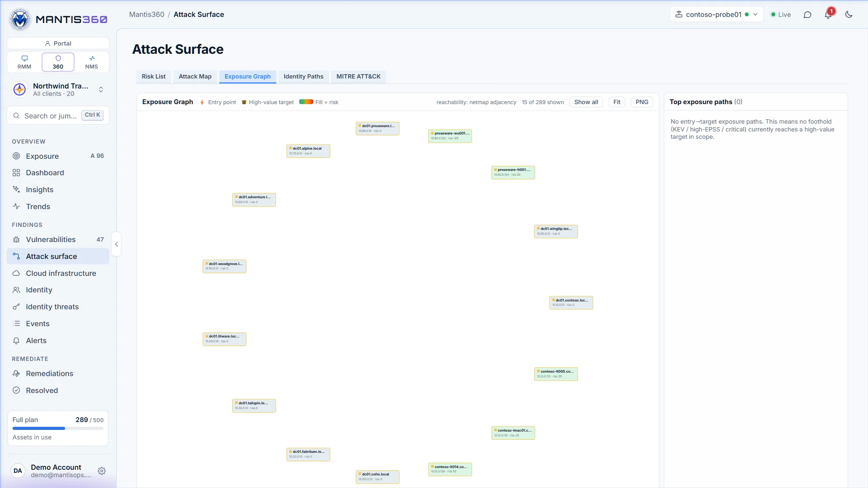
Task: Open Events list
Action: pos(58,324)
